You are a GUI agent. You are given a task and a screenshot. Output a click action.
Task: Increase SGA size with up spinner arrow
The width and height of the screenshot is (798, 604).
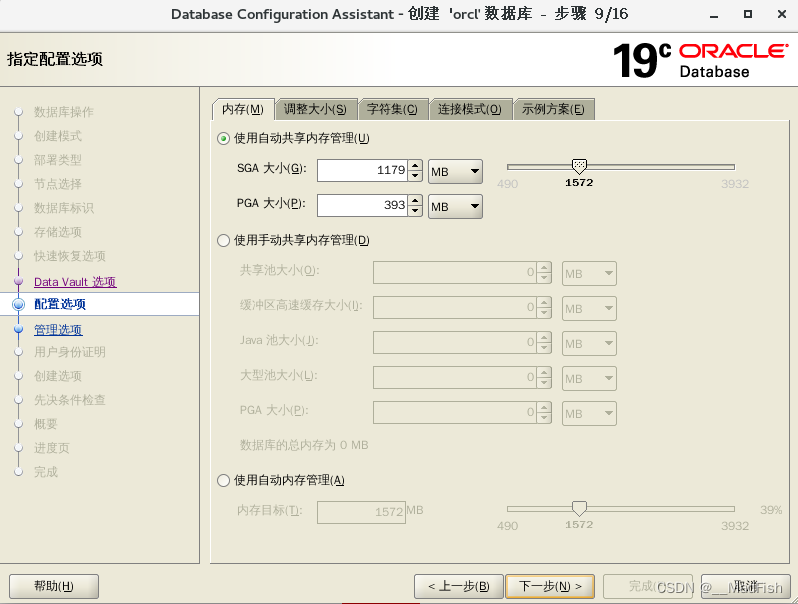coord(415,165)
